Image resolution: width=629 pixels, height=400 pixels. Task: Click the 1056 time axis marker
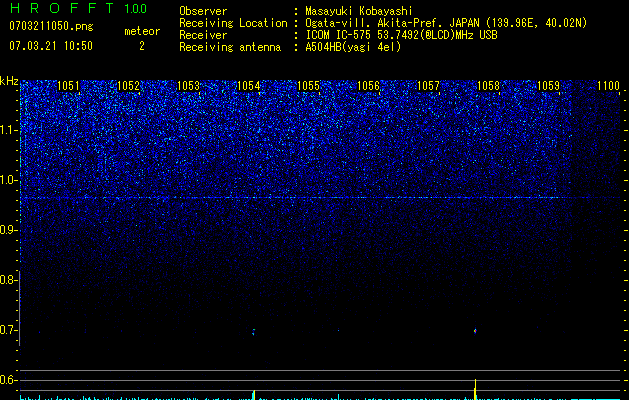pos(368,86)
